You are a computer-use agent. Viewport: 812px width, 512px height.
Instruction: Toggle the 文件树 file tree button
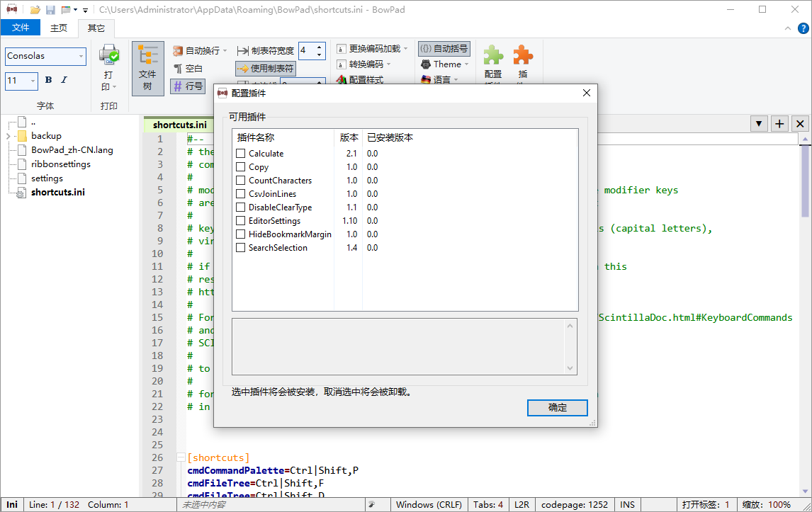tap(147, 68)
